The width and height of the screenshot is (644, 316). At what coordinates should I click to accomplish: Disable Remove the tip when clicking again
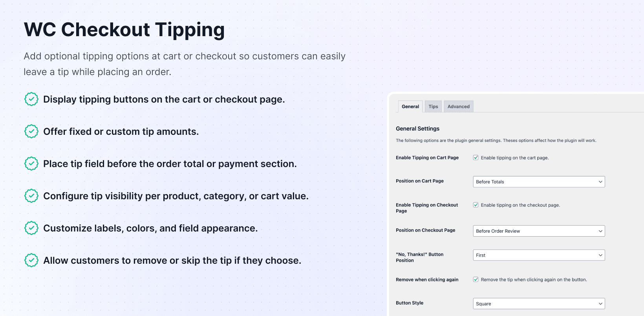(x=476, y=280)
